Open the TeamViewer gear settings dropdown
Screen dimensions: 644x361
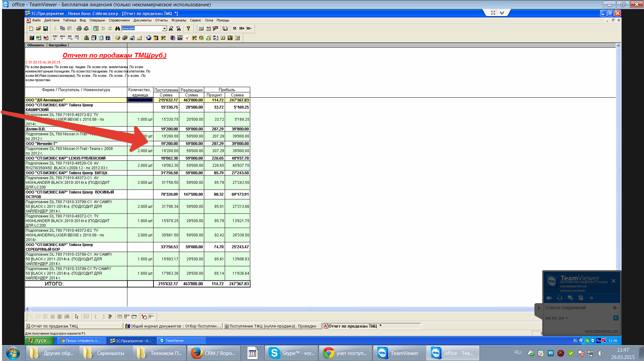click(615, 308)
